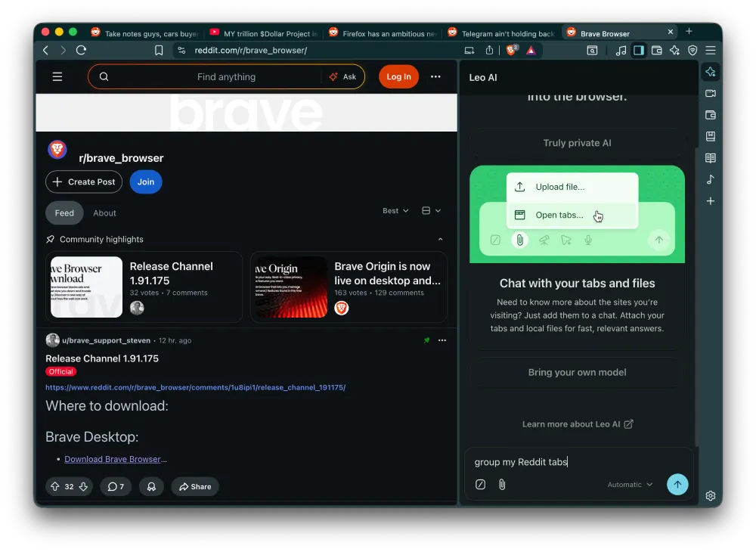Image resolution: width=756 pixels, height=552 pixels.
Task: Bookmark this page icon in toolbar
Action: click(x=159, y=50)
